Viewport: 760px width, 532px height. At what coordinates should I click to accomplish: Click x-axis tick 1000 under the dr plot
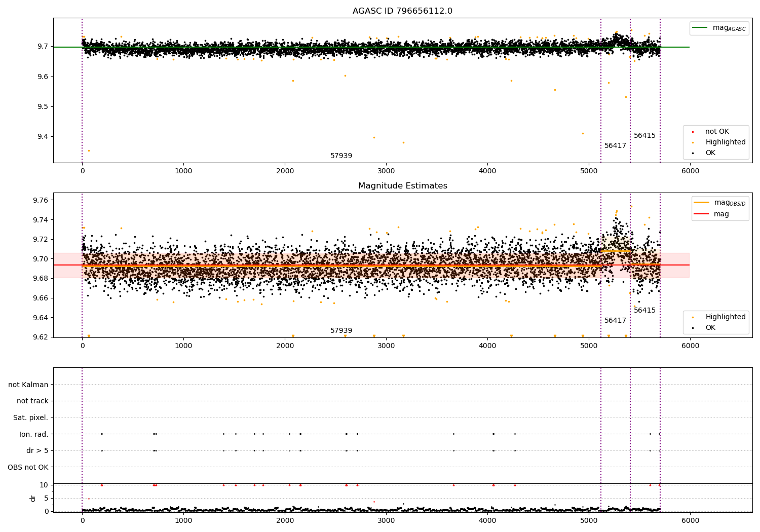(x=183, y=521)
